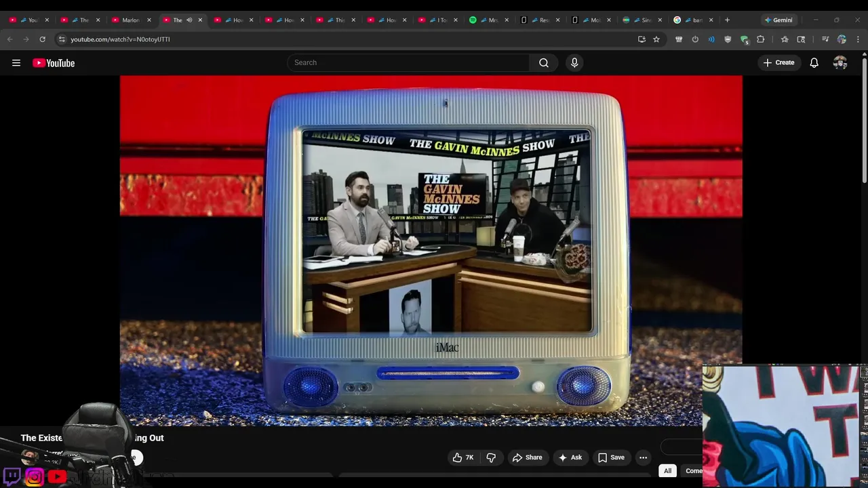Switch to the Spotify Mrs tab

click(488, 20)
